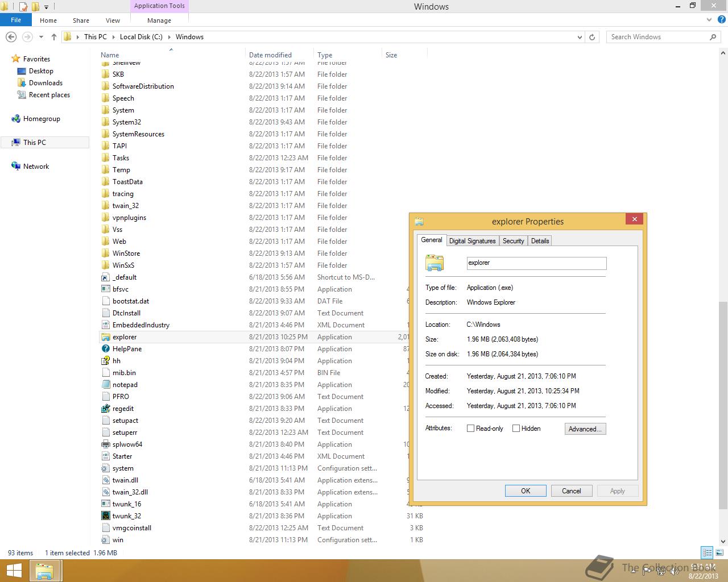Select the SoftwareDistribution folder row
The height and width of the screenshot is (582, 728).
(262, 86)
